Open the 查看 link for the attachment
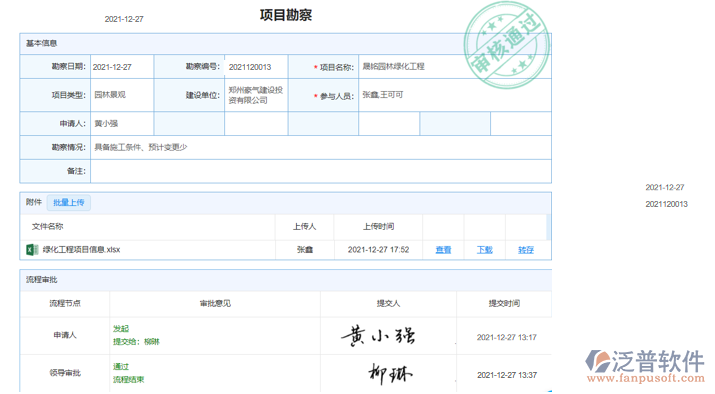Image resolution: width=715 pixels, height=394 pixels. pos(443,250)
